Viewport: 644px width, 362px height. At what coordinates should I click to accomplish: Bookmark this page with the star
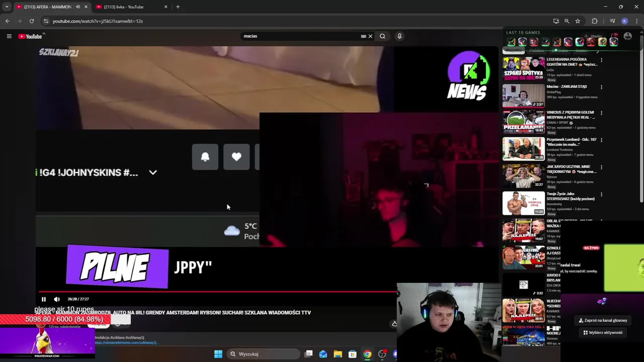pos(578,21)
